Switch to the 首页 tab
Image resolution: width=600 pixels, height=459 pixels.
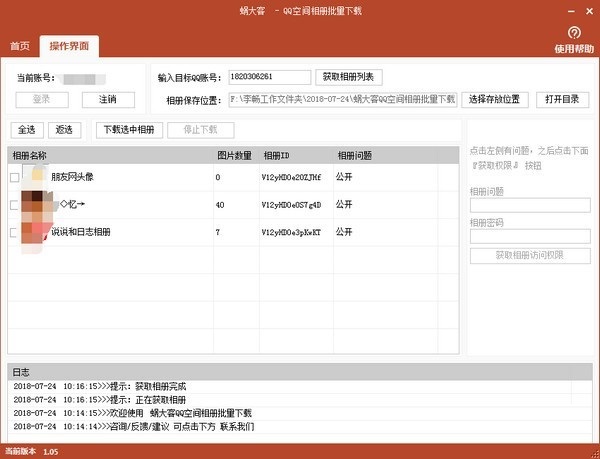20,46
